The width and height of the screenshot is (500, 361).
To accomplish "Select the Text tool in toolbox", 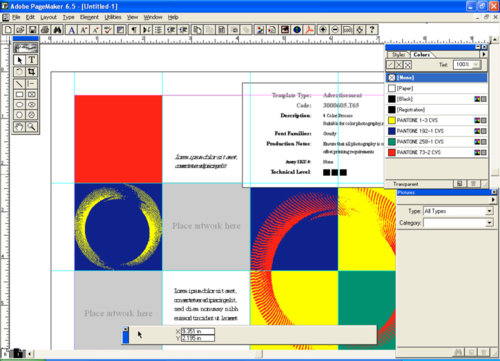I will pyautogui.click(x=31, y=60).
